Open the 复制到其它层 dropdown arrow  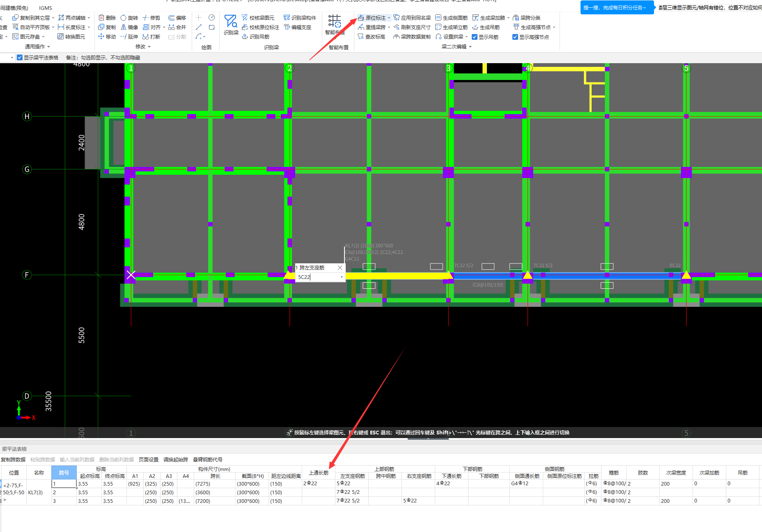[53, 18]
